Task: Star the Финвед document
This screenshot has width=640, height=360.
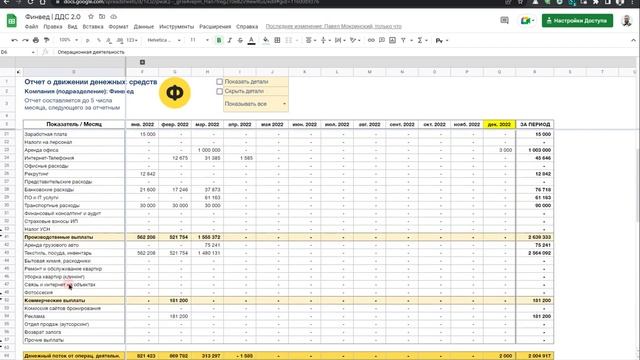Action: 91,17
